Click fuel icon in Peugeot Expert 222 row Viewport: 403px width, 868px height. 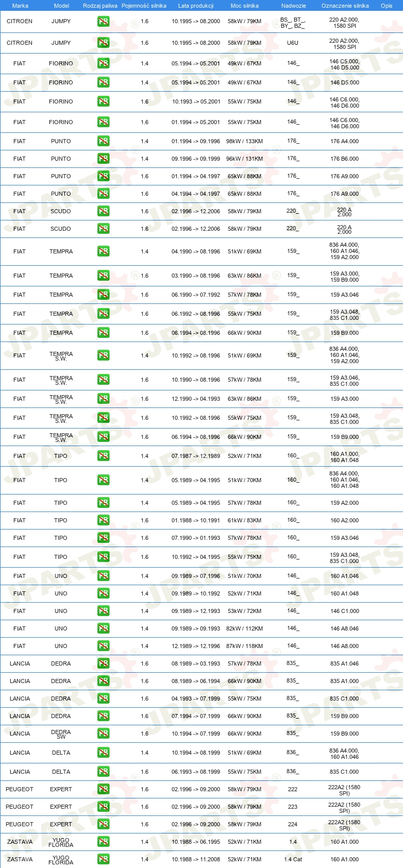tap(104, 789)
